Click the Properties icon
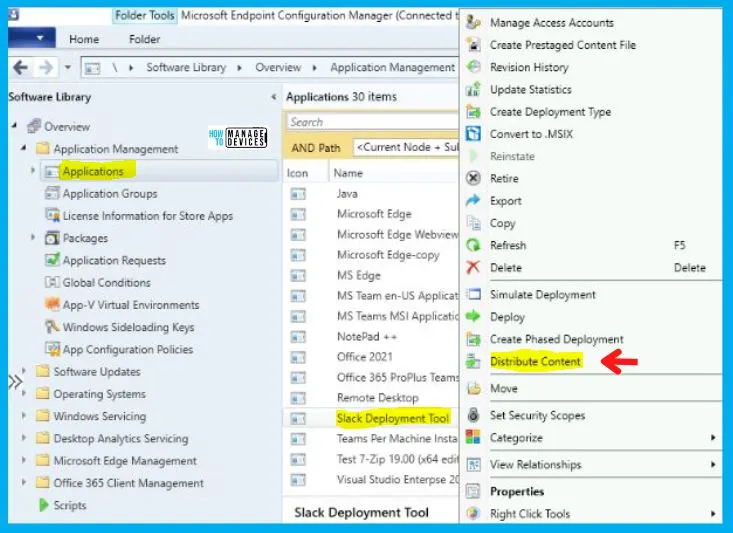The width and height of the screenshot is (733, 533). click(473, 491)
